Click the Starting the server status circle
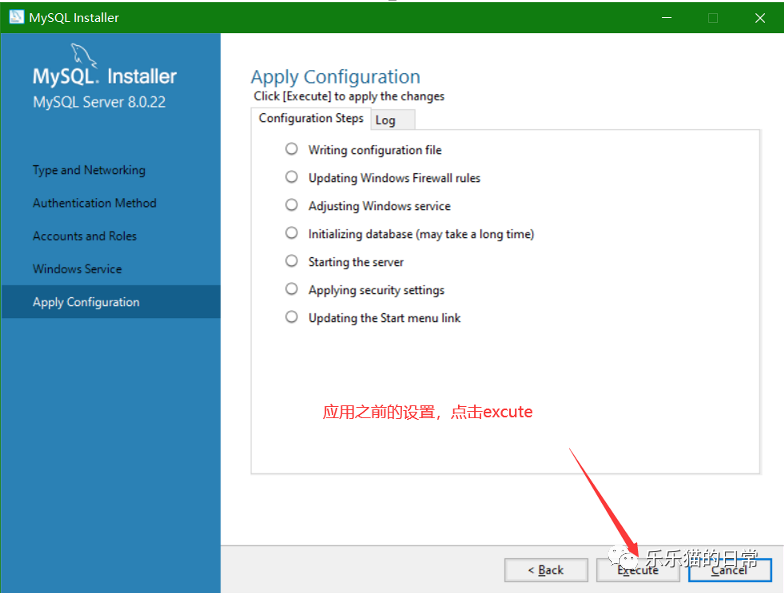This screenshot has width=784, height=593. click(x=292, y=261)
